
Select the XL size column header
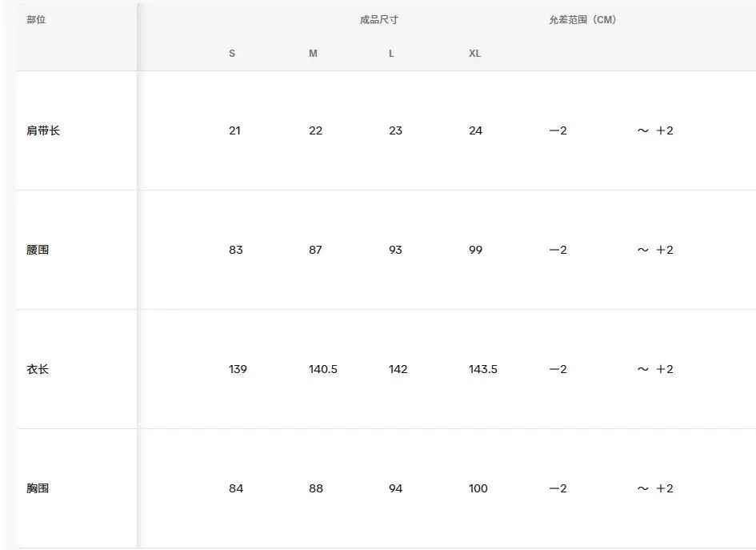coord(475,54)
